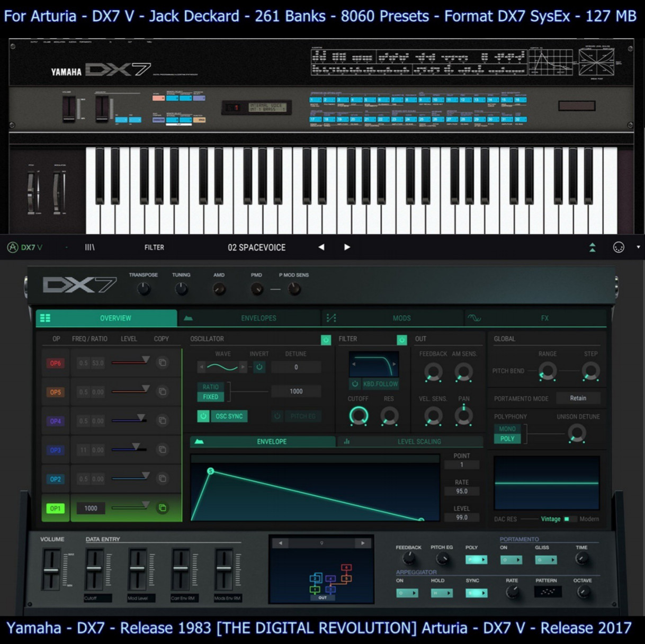Select POLY polyphony mode
645x644 pixels.
(x=507, y=439)
